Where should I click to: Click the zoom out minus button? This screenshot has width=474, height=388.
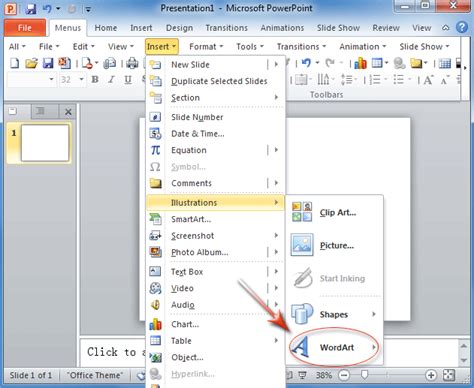pos(344,375)
